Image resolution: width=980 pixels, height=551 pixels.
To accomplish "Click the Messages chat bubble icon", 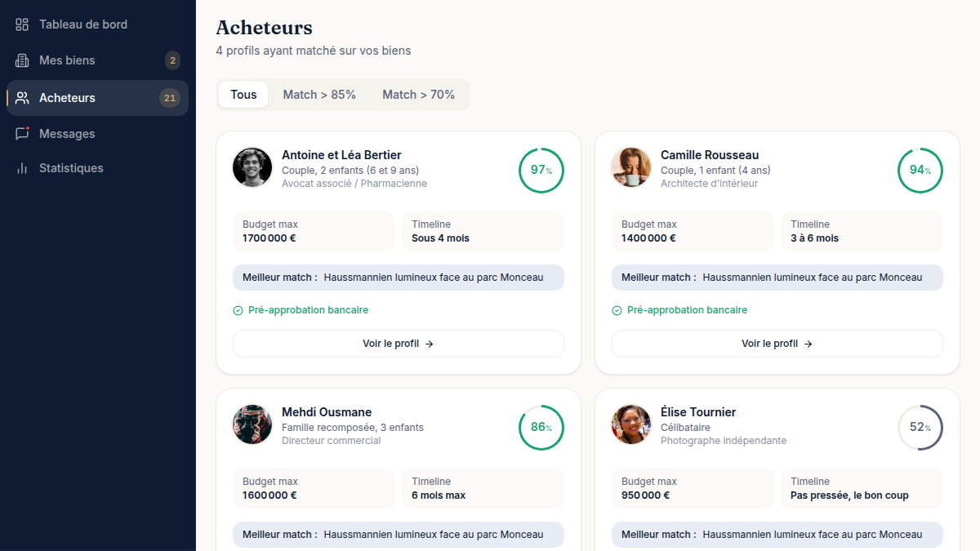I will tap(22, 134).
